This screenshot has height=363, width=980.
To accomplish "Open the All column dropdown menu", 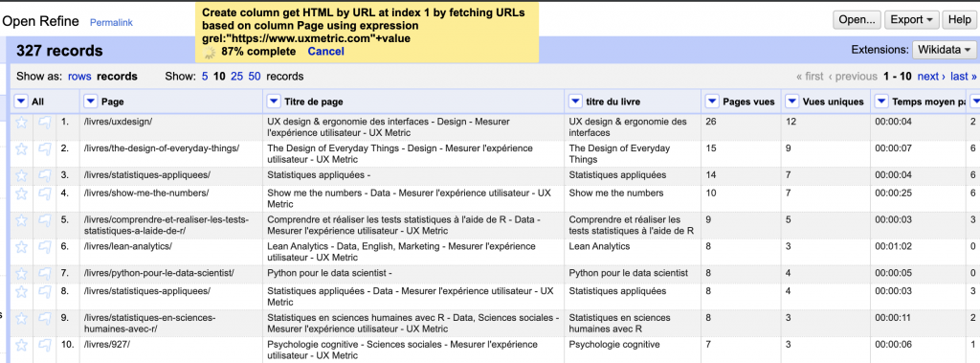I will coord(21,102).
